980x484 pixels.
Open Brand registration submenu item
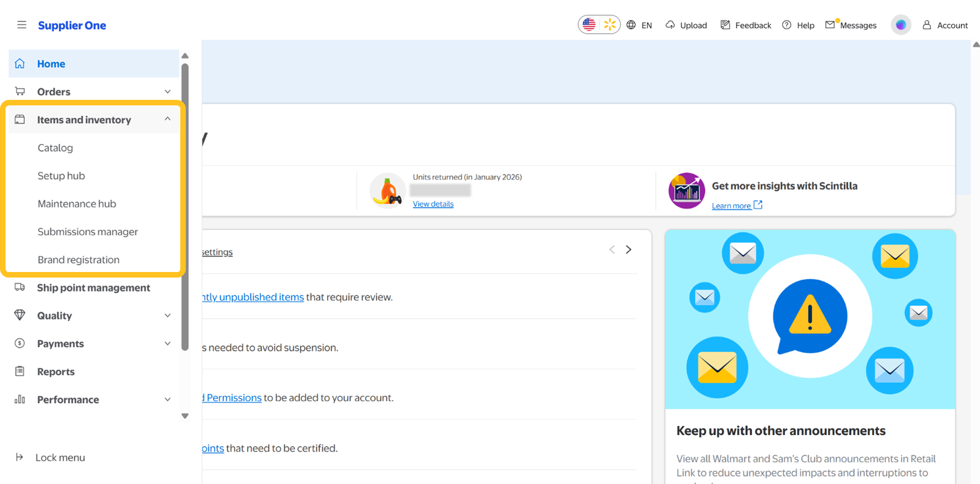(x=78, y=260)
